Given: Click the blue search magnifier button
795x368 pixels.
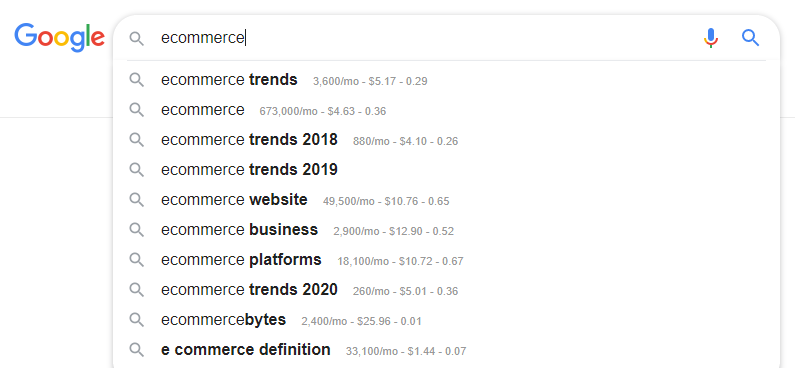Looking at the screenshot, I should tap(750, 38).
